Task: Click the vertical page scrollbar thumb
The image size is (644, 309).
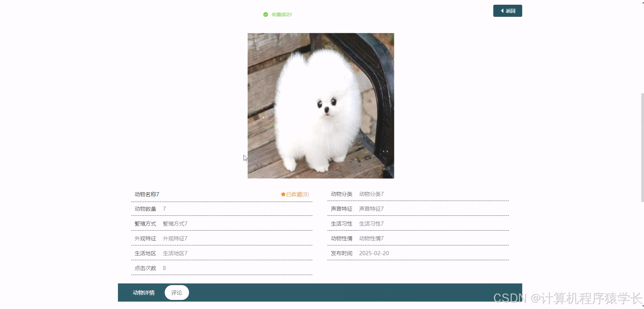Action: [x=642, y=147]
